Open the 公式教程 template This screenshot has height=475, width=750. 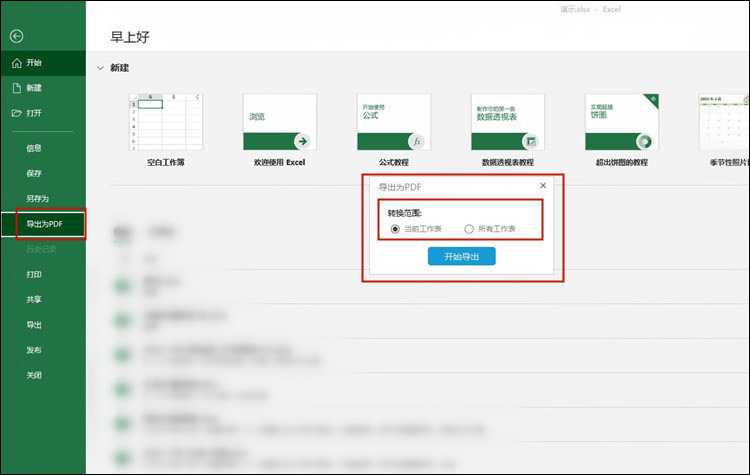[x=394, y=122]
